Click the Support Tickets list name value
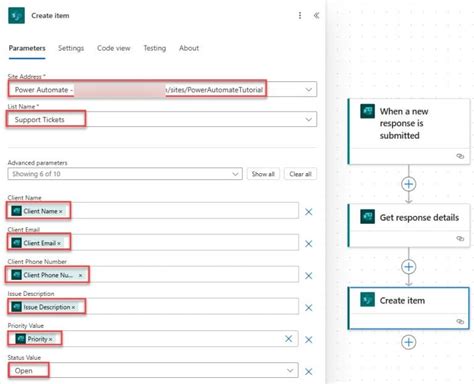474x384 pixels. coord(40,120)
